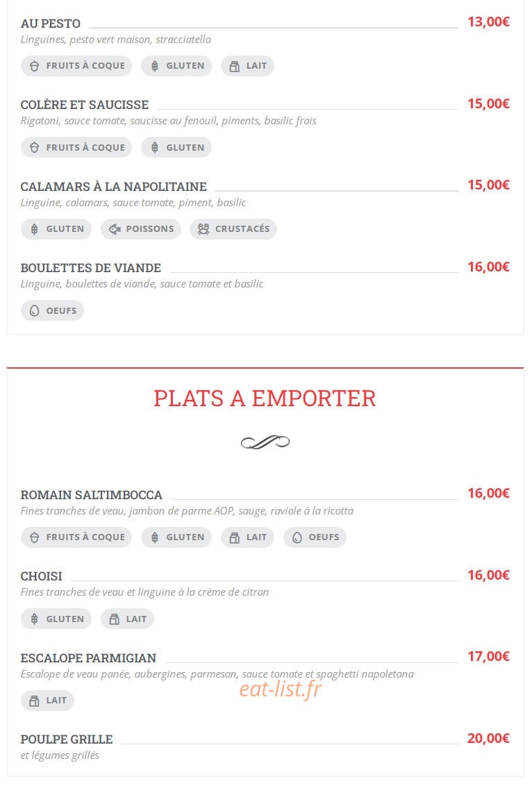Viewport: 532px width, 795px height.
Task: Click the fish icon in Poissons tag
Action: (115, 229)
